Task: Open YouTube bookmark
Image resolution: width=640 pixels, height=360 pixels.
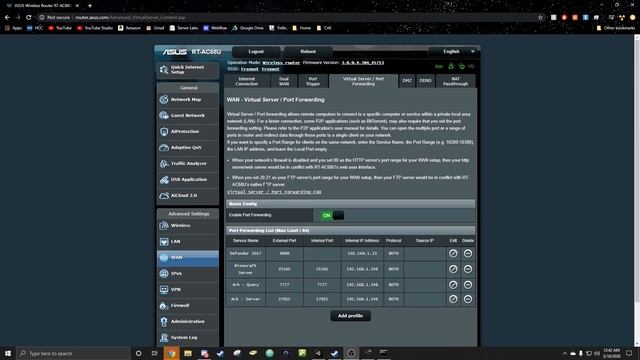Action: click(60, 28)
